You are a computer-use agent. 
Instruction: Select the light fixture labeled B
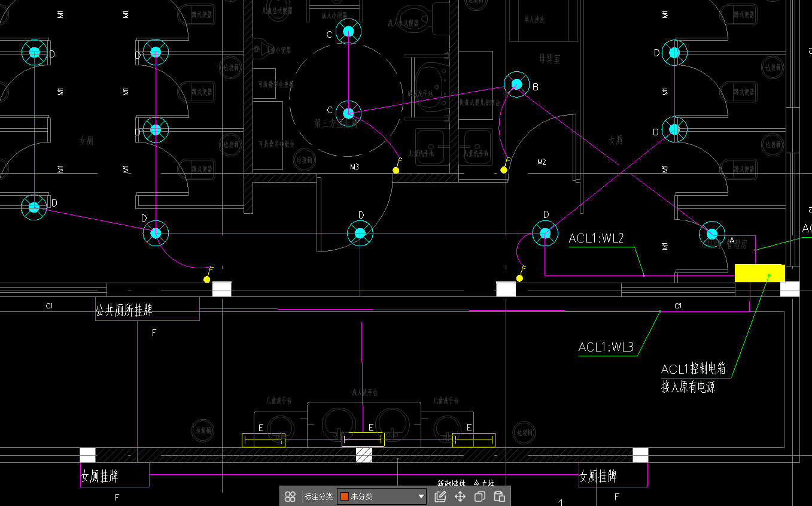pyautogui.click(x=516, y=85)
